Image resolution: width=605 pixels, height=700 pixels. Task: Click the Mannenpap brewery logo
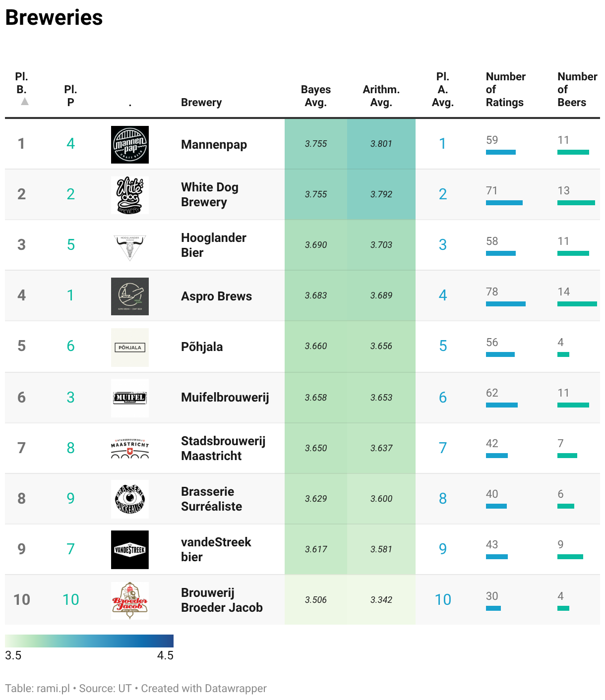pyautogui.click(x=130, y=145)
